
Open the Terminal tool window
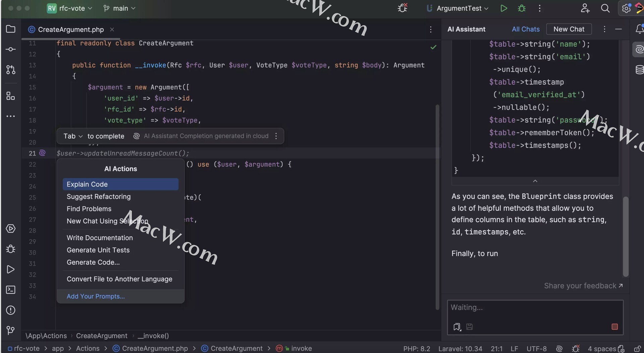tap(11, 290)
